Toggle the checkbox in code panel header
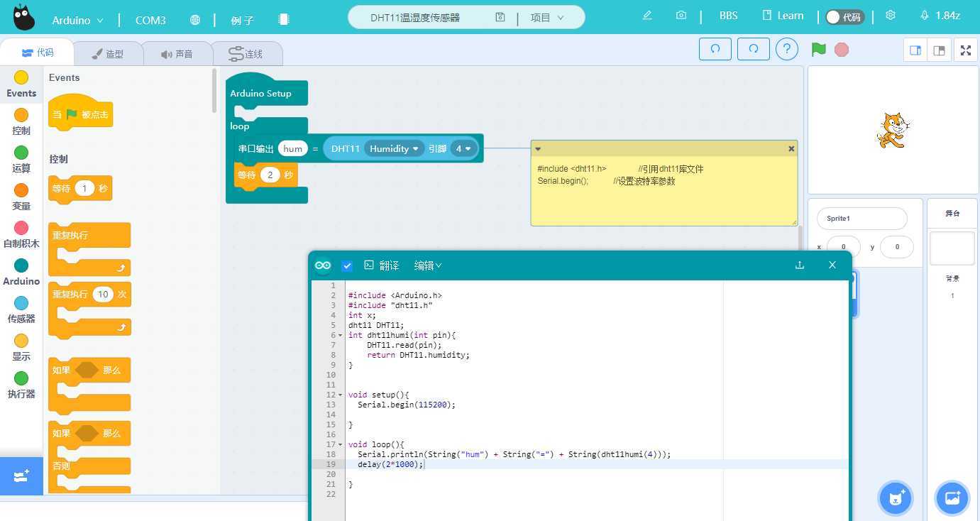This screenshot has width=980, height=521. pyautogui.click(x=347, y=265)
